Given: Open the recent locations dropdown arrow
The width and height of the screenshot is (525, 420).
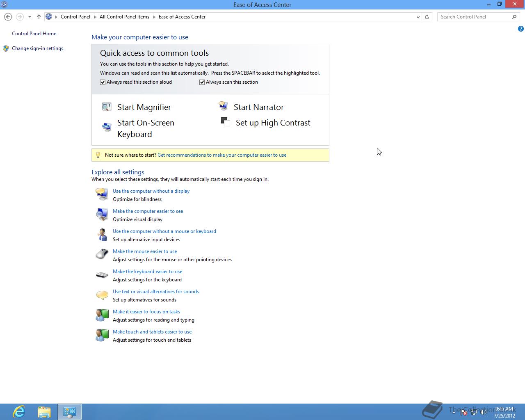Looking at the screenshot, I should [30, 17].
